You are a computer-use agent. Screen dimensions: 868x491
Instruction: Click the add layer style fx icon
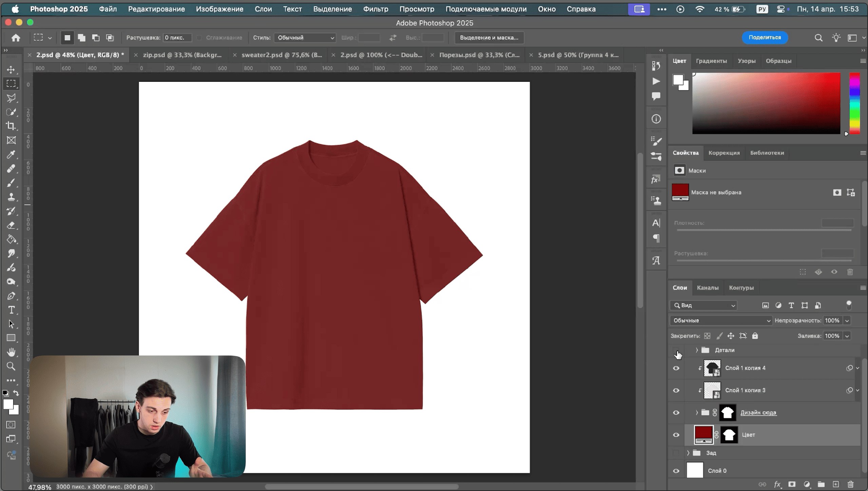777,484
